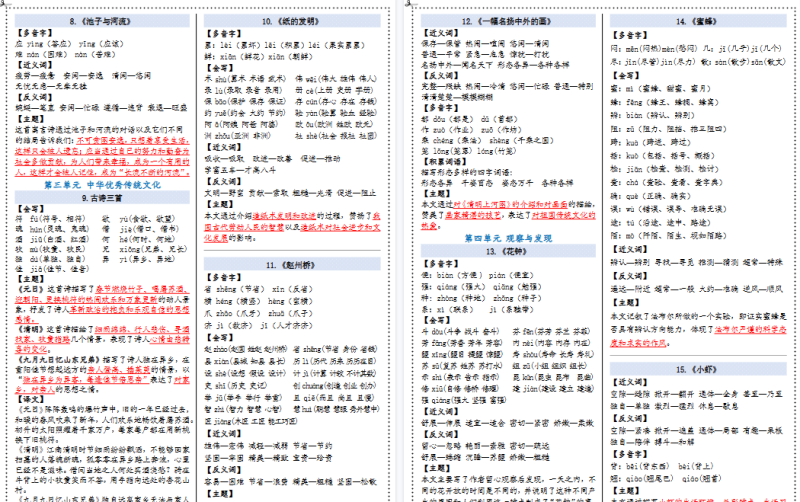Click the 【主题】 label under lesson 12

[436, 194]
